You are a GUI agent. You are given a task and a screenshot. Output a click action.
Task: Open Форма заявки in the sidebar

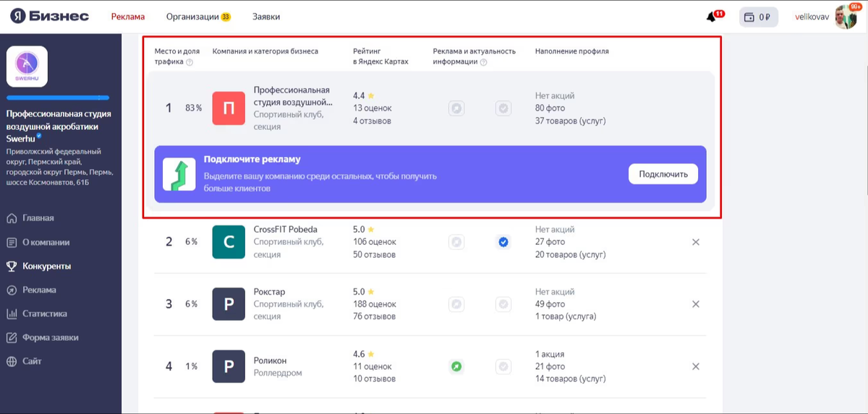point(50,337)
